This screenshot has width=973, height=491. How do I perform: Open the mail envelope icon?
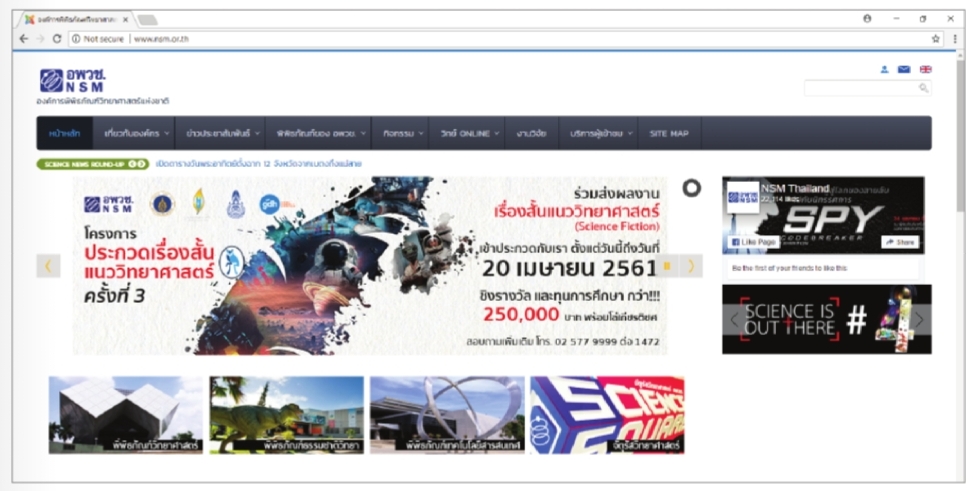tap(904, 69)
